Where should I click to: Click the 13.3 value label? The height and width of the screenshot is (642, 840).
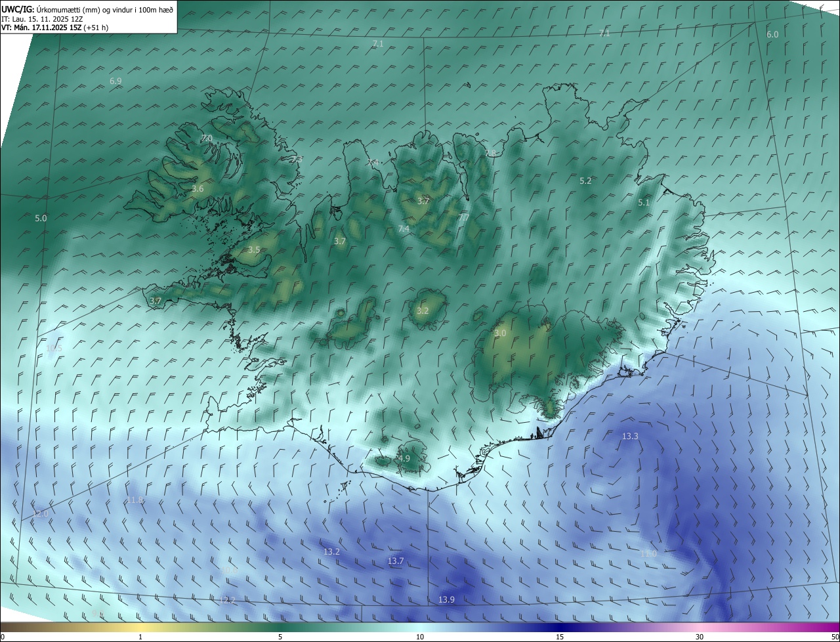(x=630, y=437)
